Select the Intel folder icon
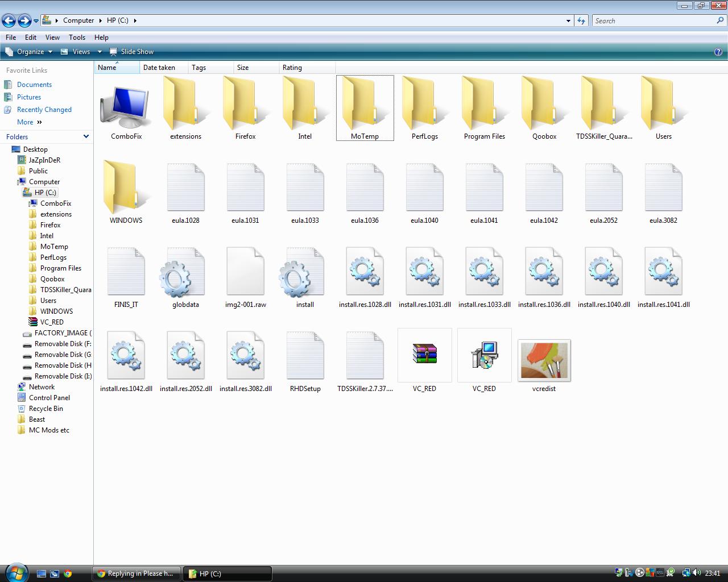This screenshot has height=582, width=728. [x=305, y=104]
